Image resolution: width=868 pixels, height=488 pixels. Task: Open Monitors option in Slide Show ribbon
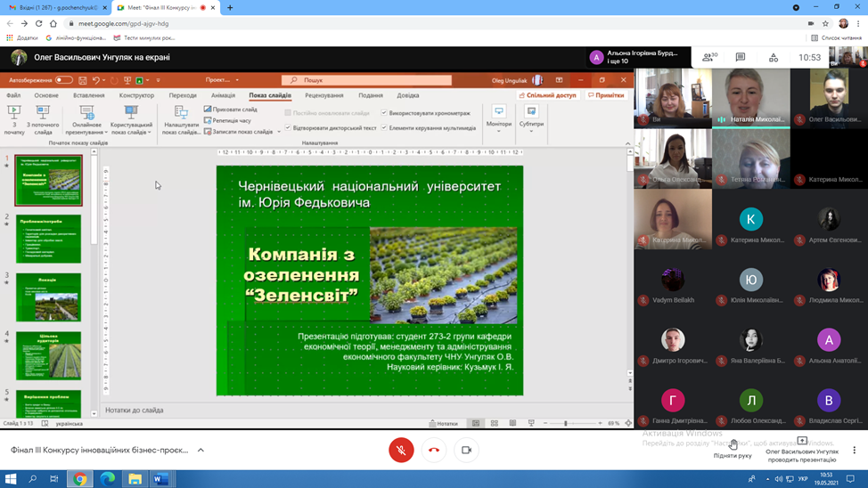click(499, 118)
